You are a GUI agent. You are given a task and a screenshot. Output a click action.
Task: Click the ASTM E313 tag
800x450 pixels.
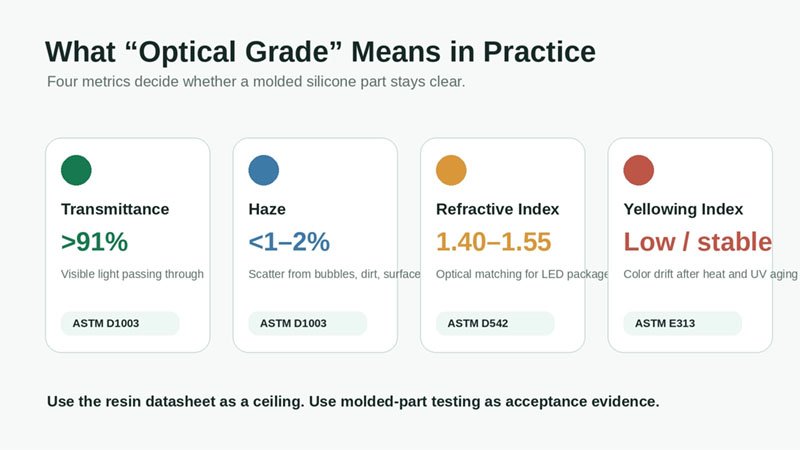coord(683,323)
